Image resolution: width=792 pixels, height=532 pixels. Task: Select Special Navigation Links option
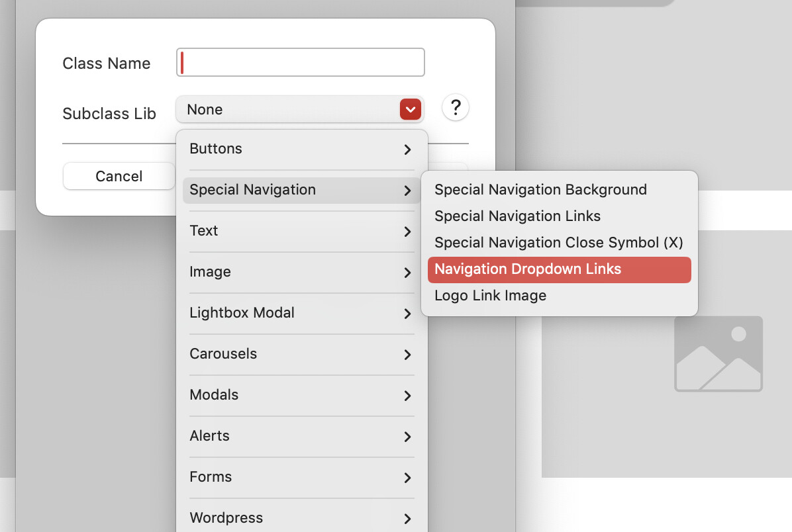tap(517, 216)
